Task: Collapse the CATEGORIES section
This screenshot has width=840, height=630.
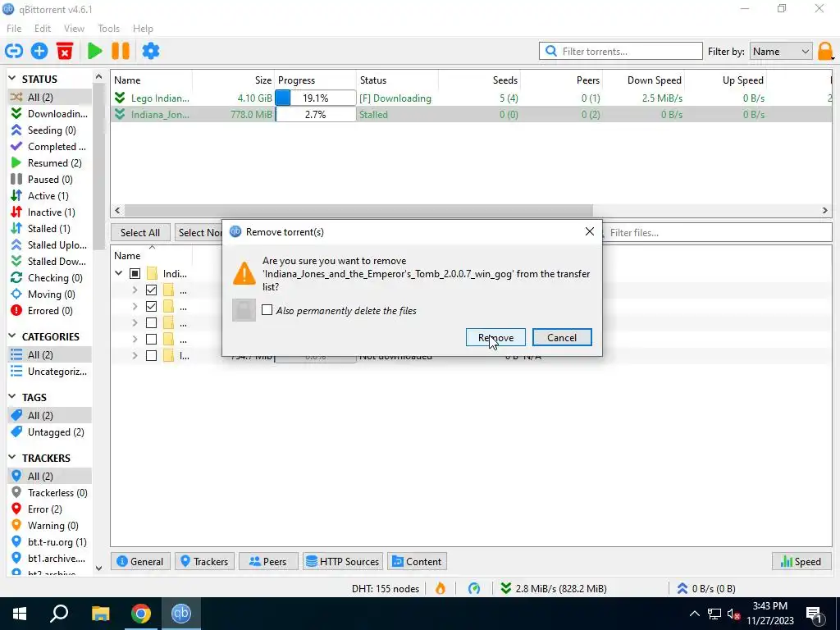Action: 11,336
